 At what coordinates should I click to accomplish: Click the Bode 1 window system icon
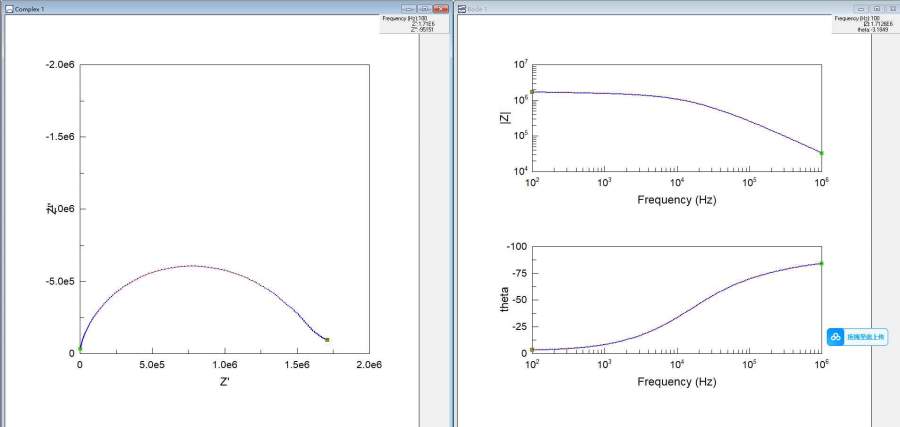(462, 8)
